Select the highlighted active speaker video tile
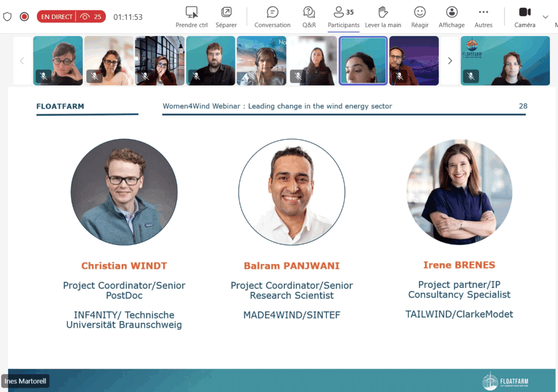The width and height of the screenshot is (558, 392). click(x=363, y=60)
